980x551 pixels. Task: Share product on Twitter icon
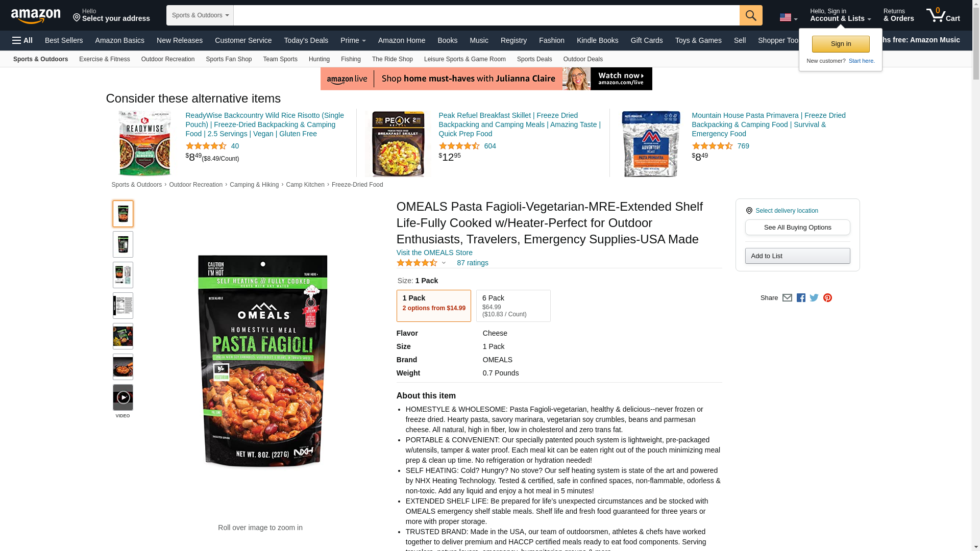click(814, 298)
